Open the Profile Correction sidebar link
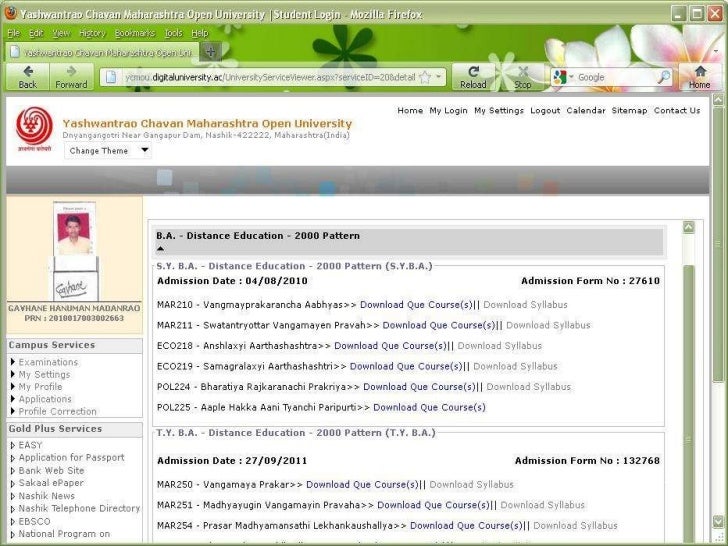Image resolution: width=728 pixels, height=546 pixels. click(57, 411)
